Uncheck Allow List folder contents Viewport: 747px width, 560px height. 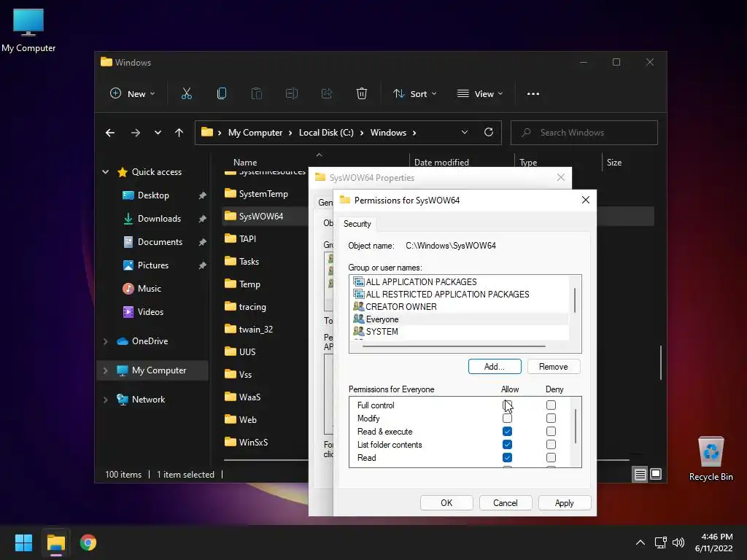click(x=507, y=444)
